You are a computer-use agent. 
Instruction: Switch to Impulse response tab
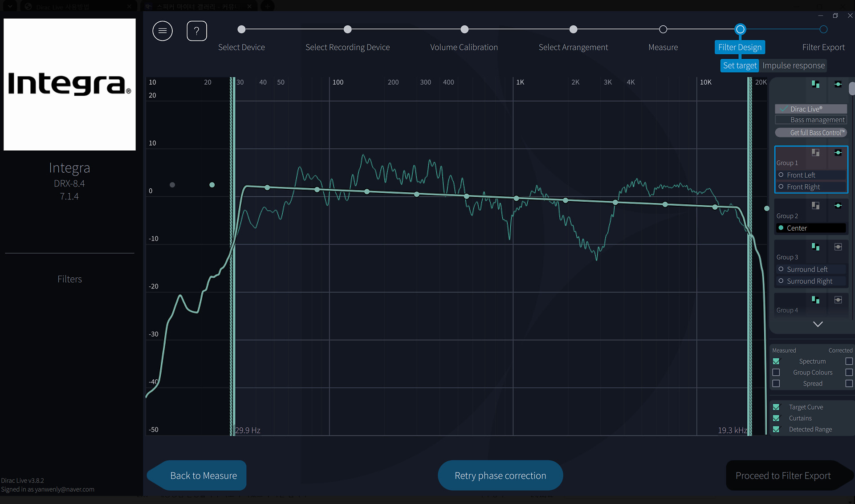[793, 65]
